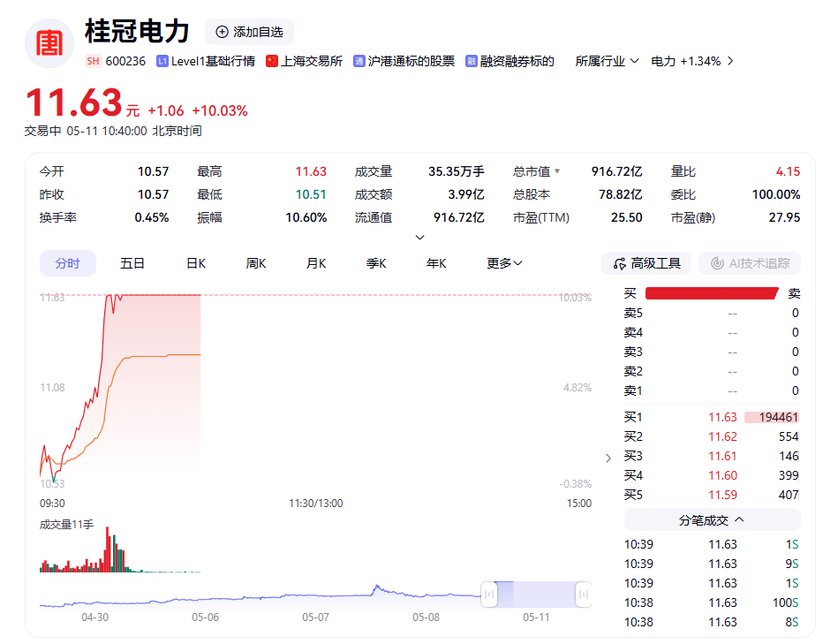Image resolution: width=823 pixels, height=644 pixels.
Task: Click Level1基础行情 link
Action: 213,62
